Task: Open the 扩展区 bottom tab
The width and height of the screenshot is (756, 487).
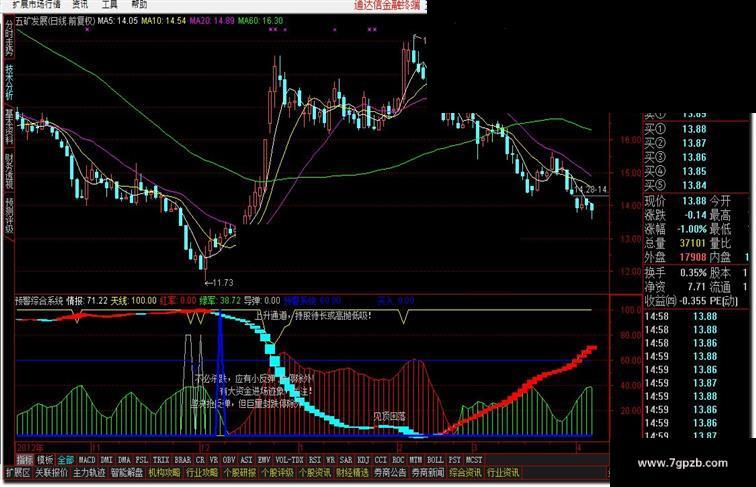Action: tap(18, 473)
